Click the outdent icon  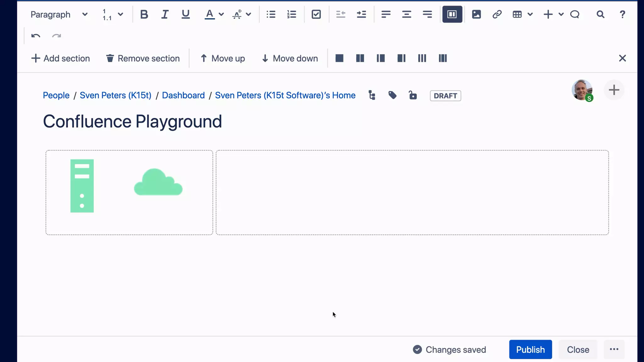click(341, 14)
